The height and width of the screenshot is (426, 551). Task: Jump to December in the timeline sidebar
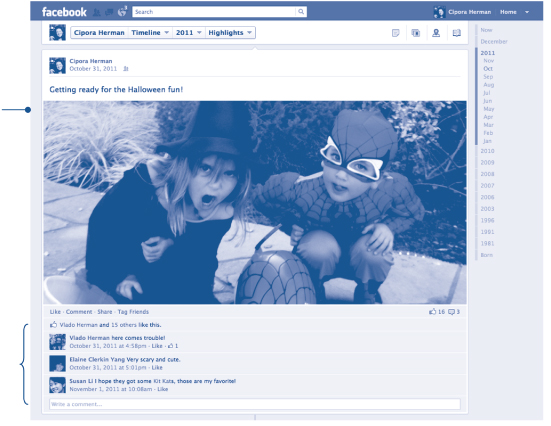click(494, 41)
